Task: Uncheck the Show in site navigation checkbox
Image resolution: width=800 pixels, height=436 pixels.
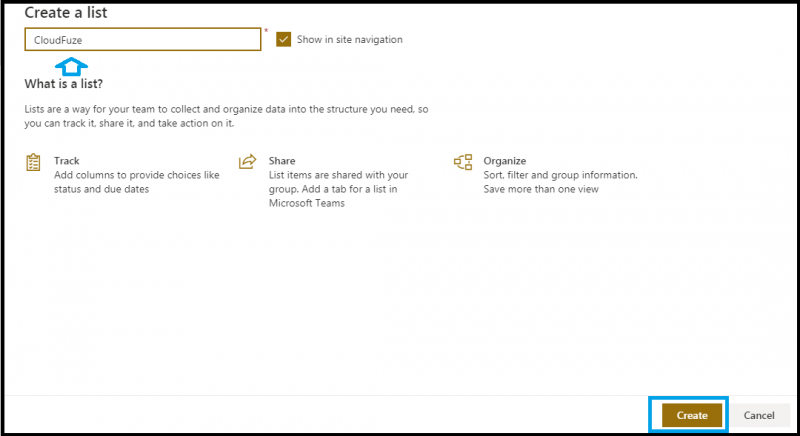Action: [x=284, y=39]
